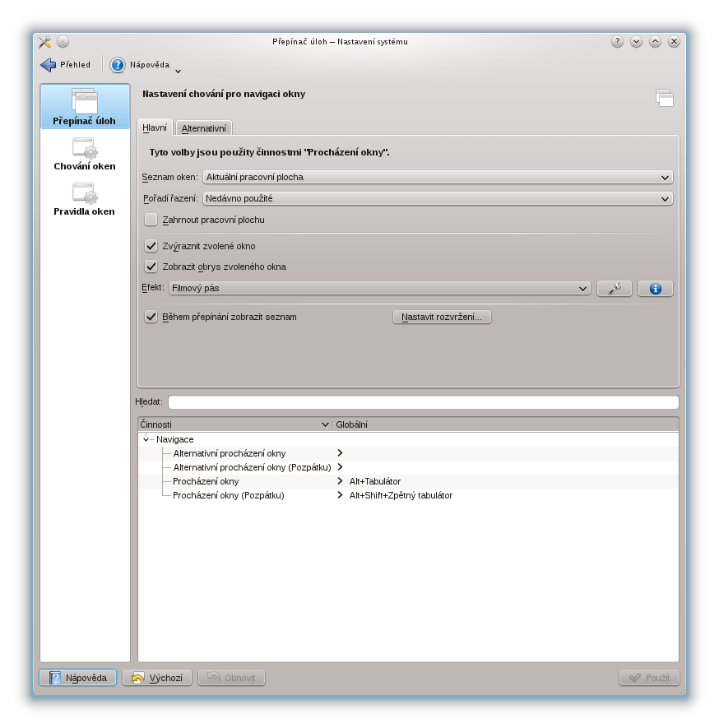The height and width of the screenshot is (728, 719).
Task: Click the wrench configure effect button
Action: (615, 289)
